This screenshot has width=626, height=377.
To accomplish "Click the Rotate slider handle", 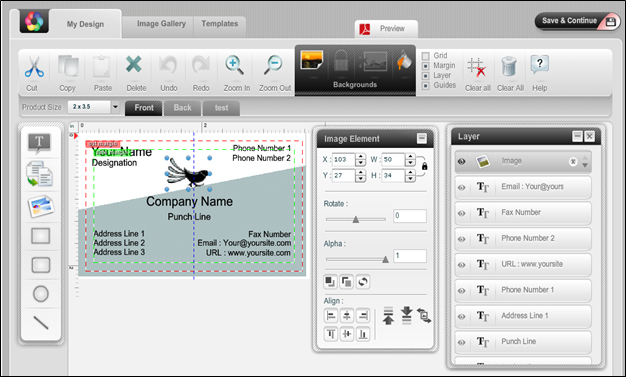I will [x=355, y=219].
